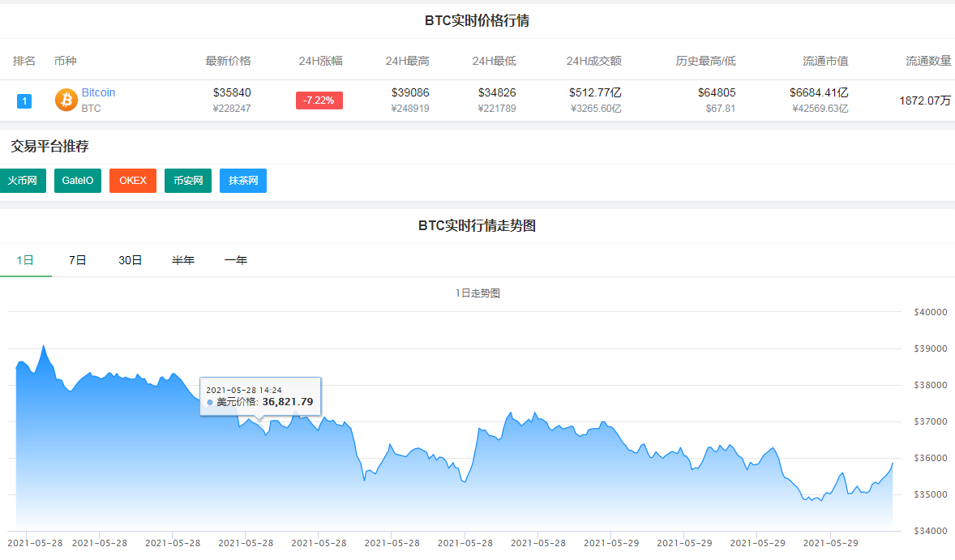Viewport: 955px width, 560px height.
Task: Click the Bitcoin logo icon
Action: pos(65,100)
